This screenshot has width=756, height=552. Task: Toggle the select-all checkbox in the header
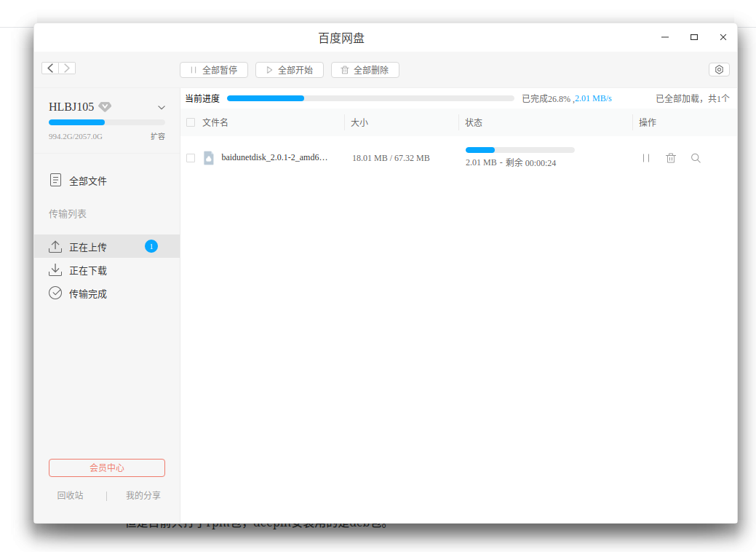(x=191, y=122)
